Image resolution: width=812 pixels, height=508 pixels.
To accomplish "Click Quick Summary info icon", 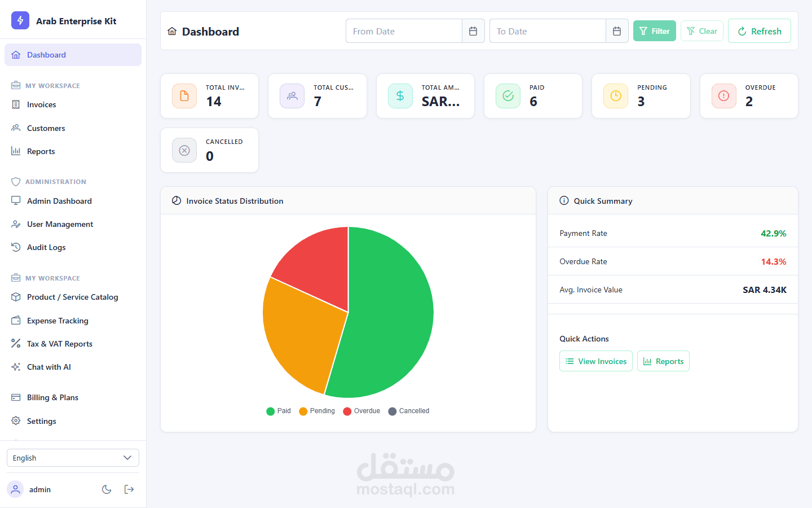I will (x=564, y=200).
